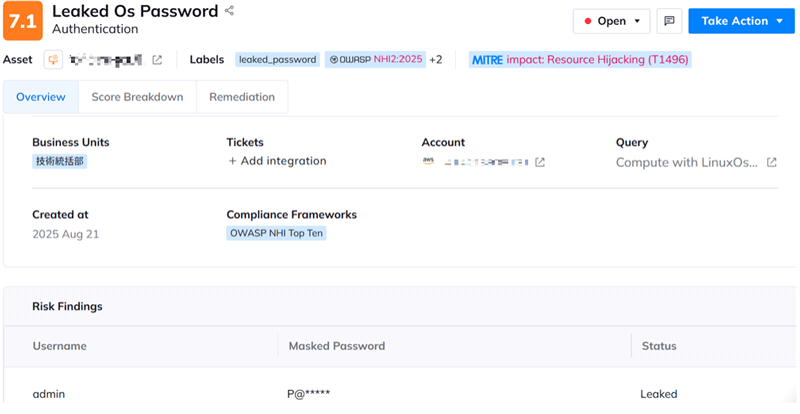This screenshot has width=800, height=414.
Task: Switch to the Remediation tab
Action: (241, 97)
